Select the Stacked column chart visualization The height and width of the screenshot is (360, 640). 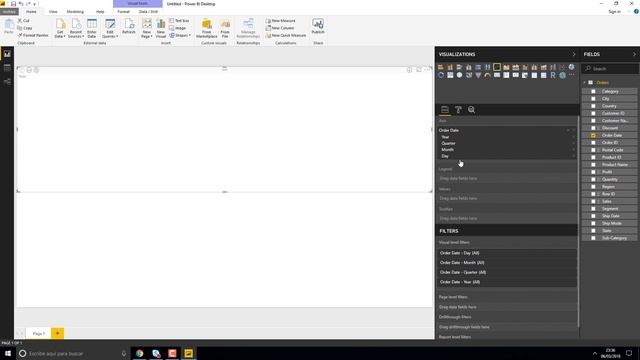tap(450, 67)
